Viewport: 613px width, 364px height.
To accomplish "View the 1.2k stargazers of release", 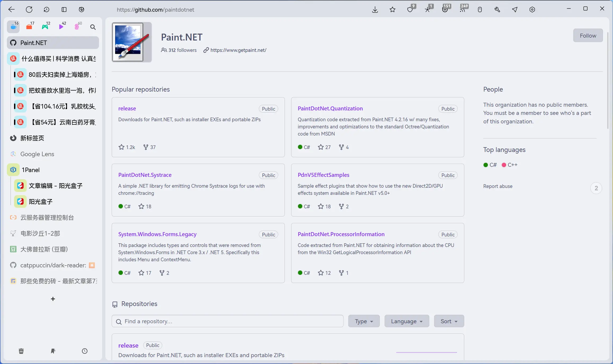I will tap(127, 147).
